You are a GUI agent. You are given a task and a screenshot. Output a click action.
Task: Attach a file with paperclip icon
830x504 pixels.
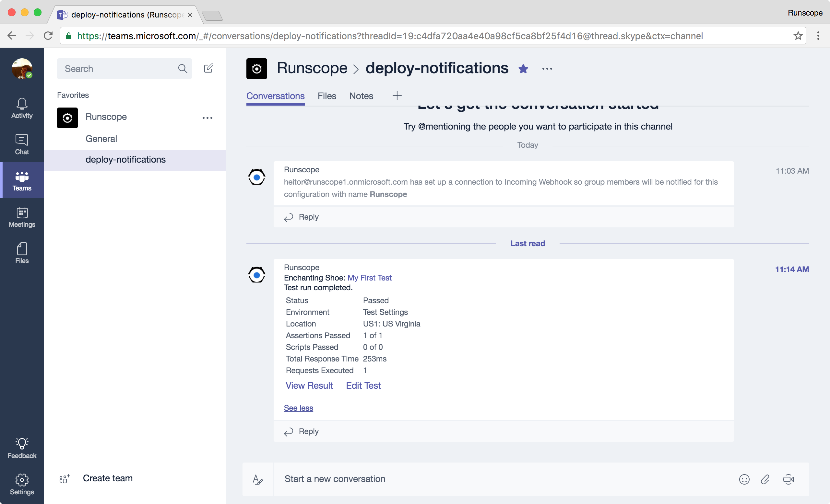click(765, 479)
